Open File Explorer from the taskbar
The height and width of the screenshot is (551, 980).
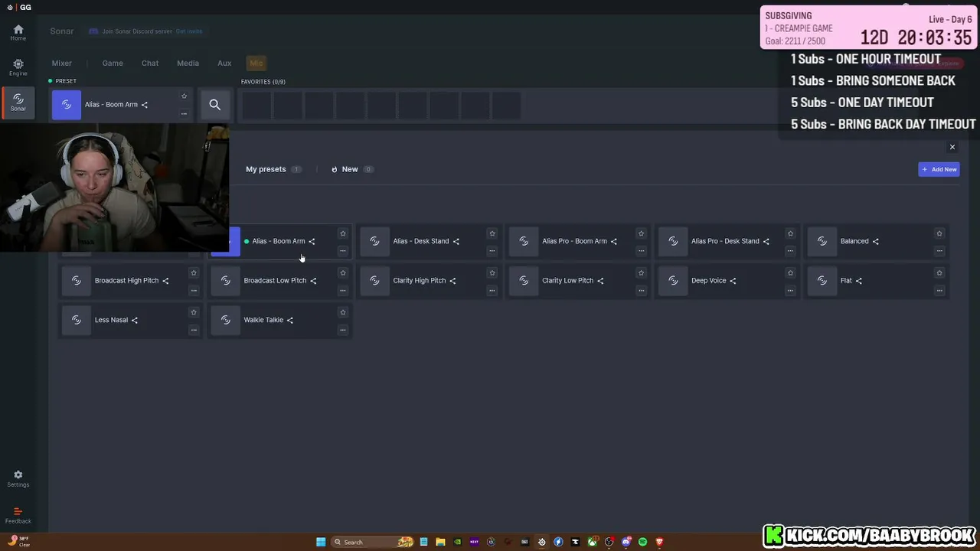tap(440, 542)
